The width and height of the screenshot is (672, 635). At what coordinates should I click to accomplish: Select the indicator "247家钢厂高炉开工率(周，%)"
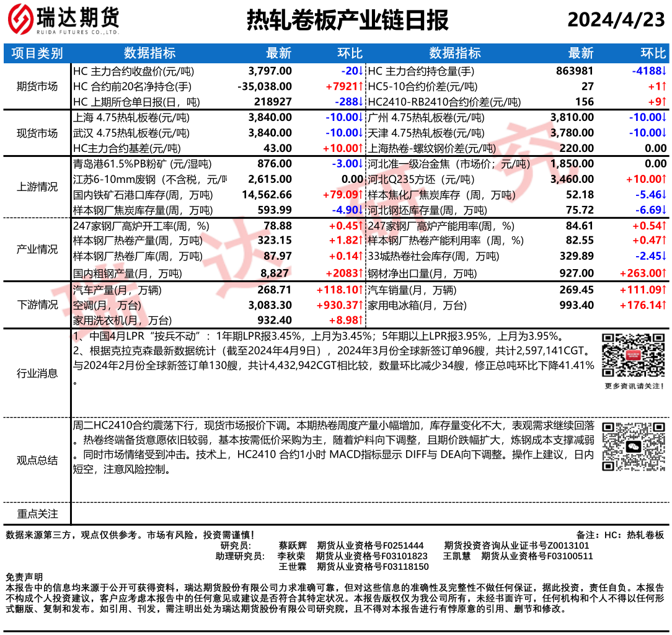tap(141, 226)
